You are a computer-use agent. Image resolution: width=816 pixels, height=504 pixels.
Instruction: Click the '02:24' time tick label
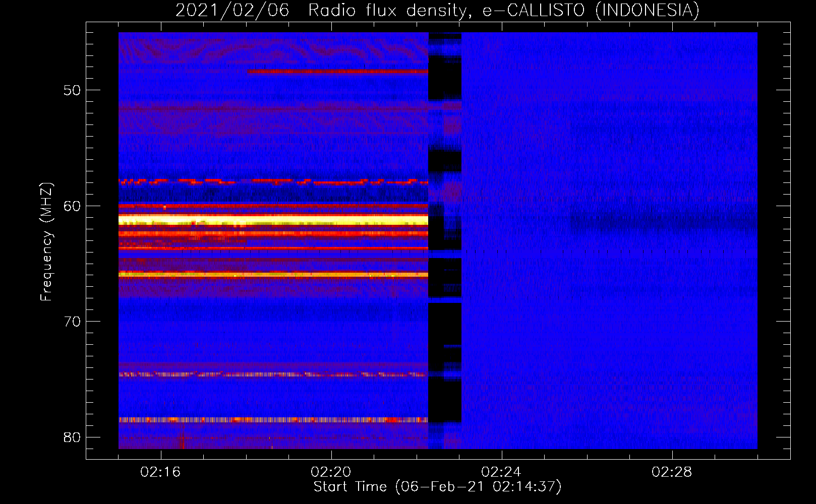click(501, 472)
